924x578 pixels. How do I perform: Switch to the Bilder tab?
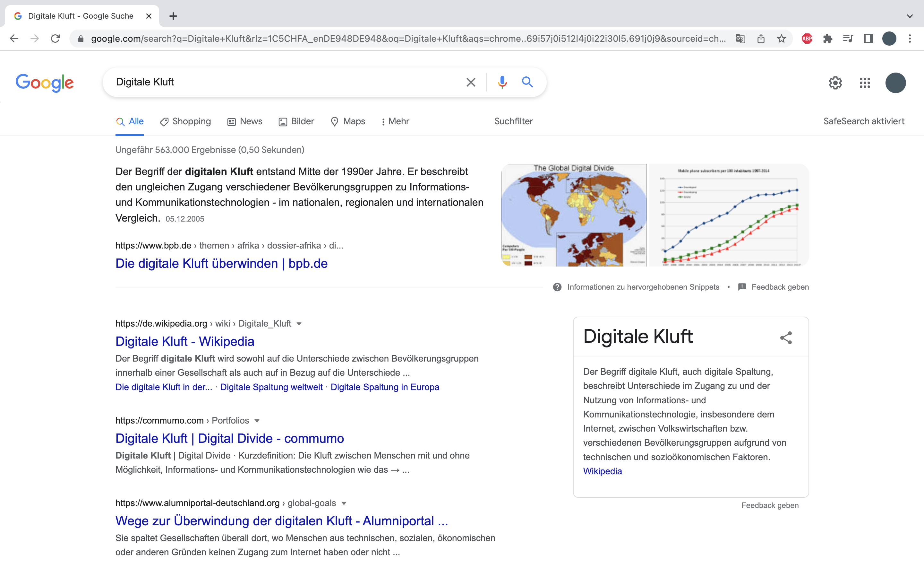296,122
